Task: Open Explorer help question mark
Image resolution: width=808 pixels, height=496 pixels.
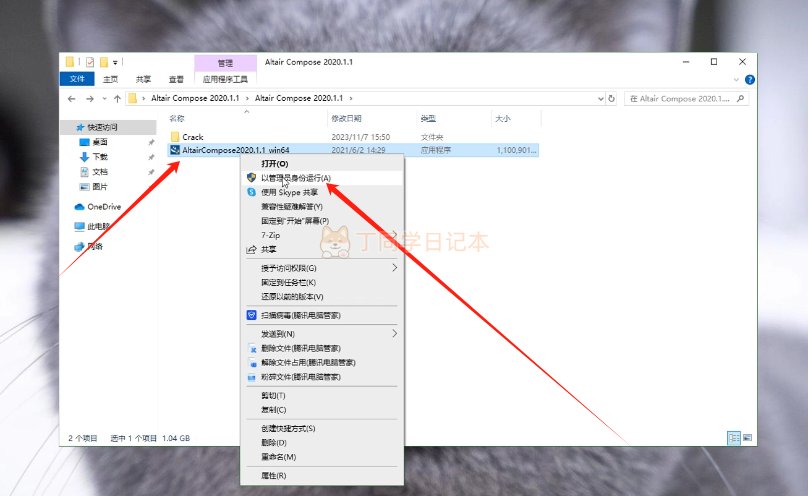Action: tap(750, 79)
